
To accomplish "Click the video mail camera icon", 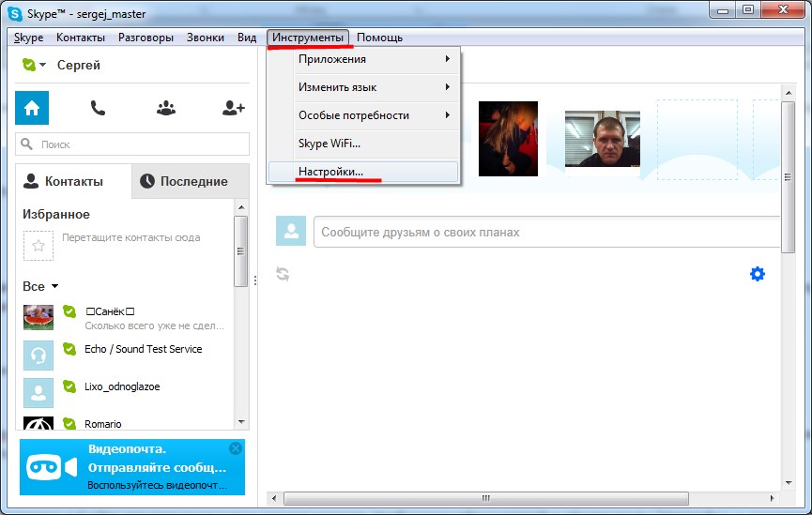I will tap(52, 467).
